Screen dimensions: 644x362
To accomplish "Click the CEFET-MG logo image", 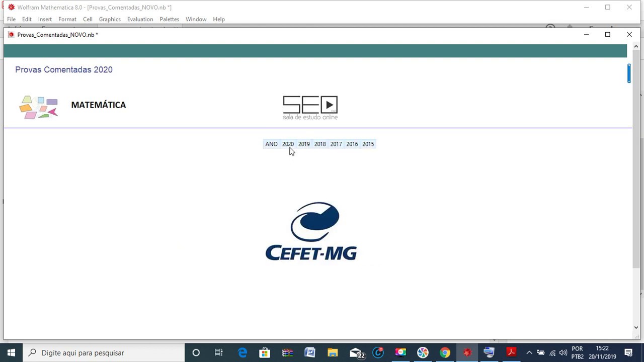I will pyautogui.click(x=311, y=231).
